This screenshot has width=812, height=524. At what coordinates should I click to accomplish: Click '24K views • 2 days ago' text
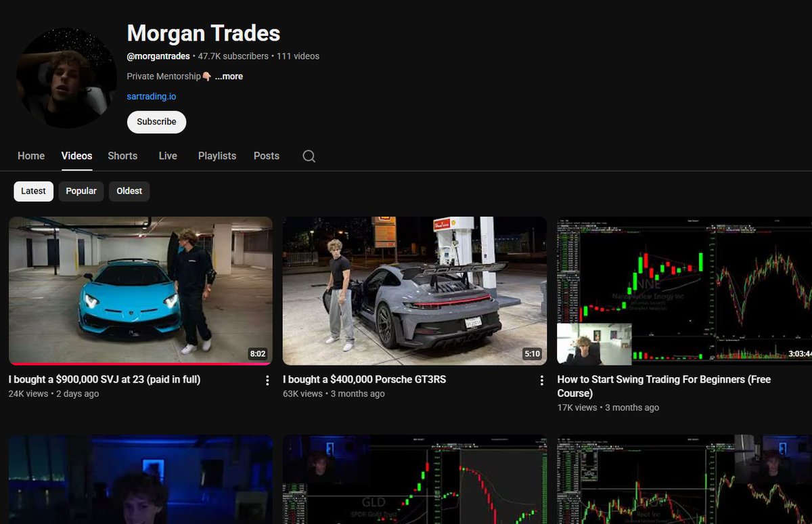click(x=53, y=394)
